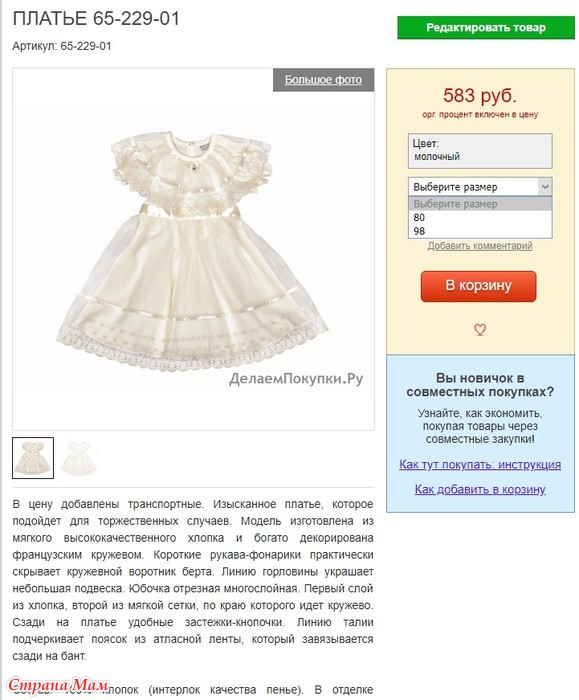Choose the 'Выберите размер' placeholder option

[x=480, y=204]
